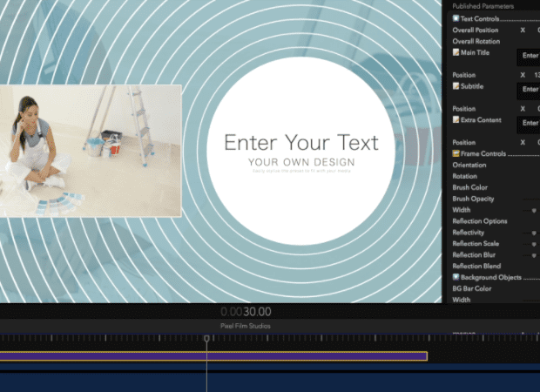
Task: Click the Reflection Blend parameter label
Action: tap(476, 266)
